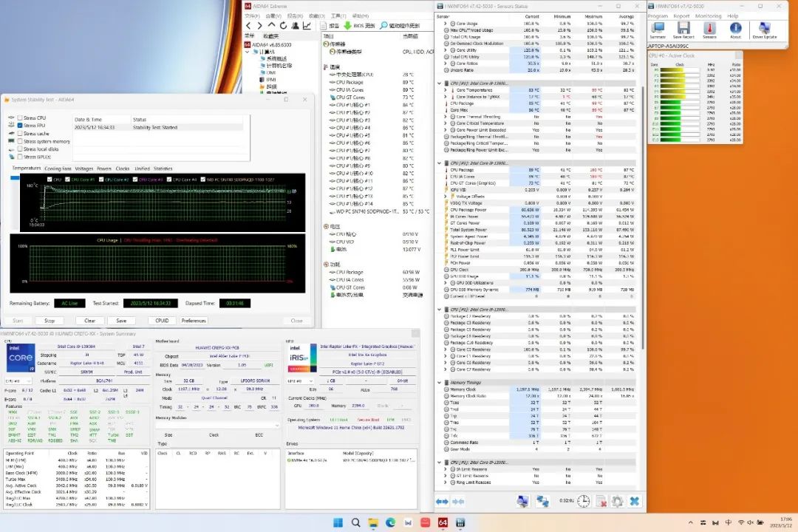Click the clock reset-timer icon in Sensors Status
The image size is (798, 532).
(583, 501)
